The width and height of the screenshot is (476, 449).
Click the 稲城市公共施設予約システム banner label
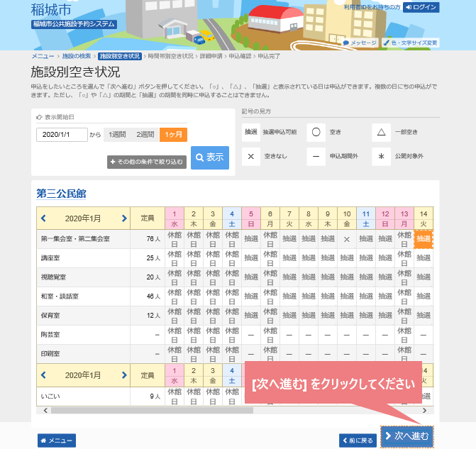point(74,24)
